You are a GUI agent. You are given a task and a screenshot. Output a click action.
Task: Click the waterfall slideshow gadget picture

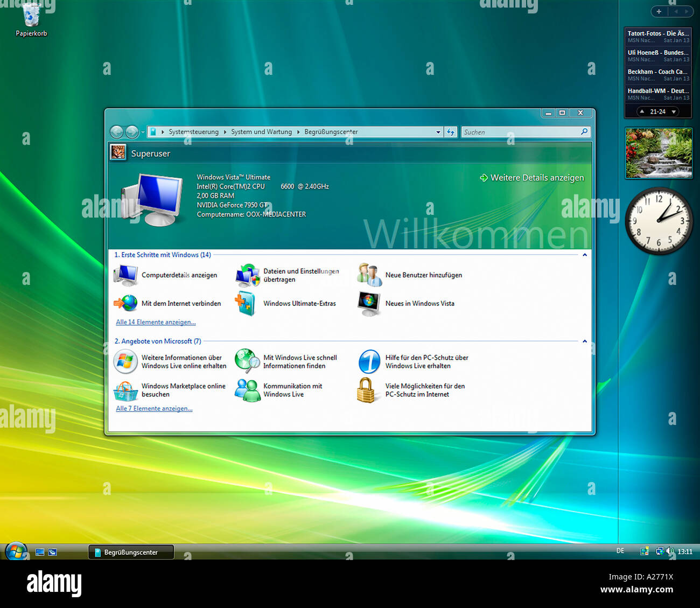pos(659,153)
